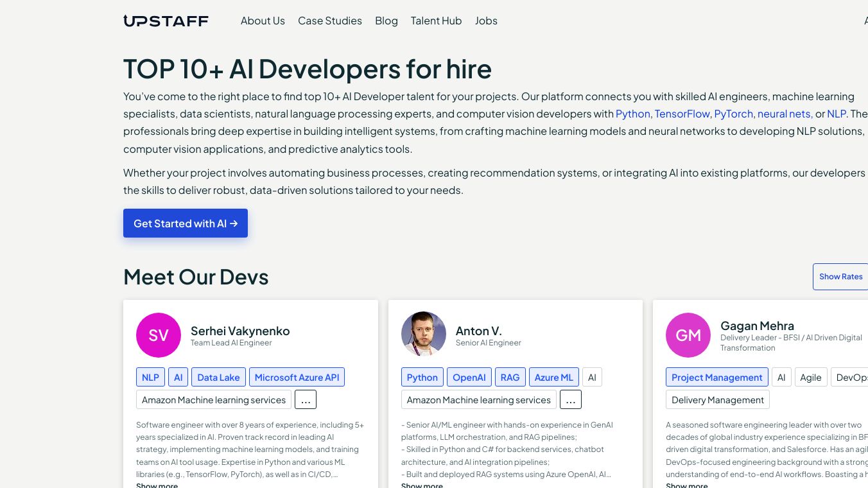This screenshot has height=488, width=868.
Task: Select Amazon Machine learning services on Anton's card
Action: pyautogui.click(x=479, y=399)
